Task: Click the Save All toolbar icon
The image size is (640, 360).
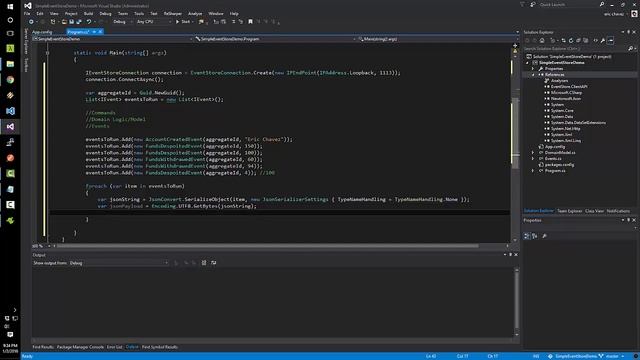Action: [x=79, y=22]
